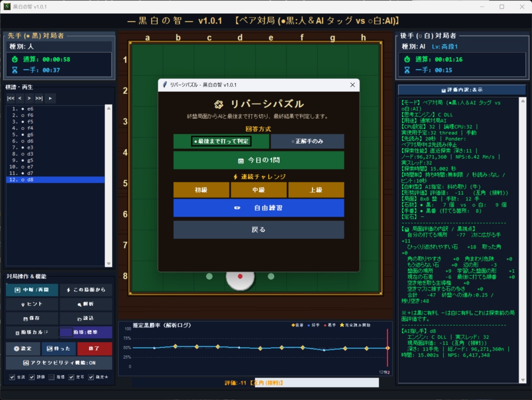Uncheck the 合法 checkbox
532x400 pixels.
(x=12, y=377)
